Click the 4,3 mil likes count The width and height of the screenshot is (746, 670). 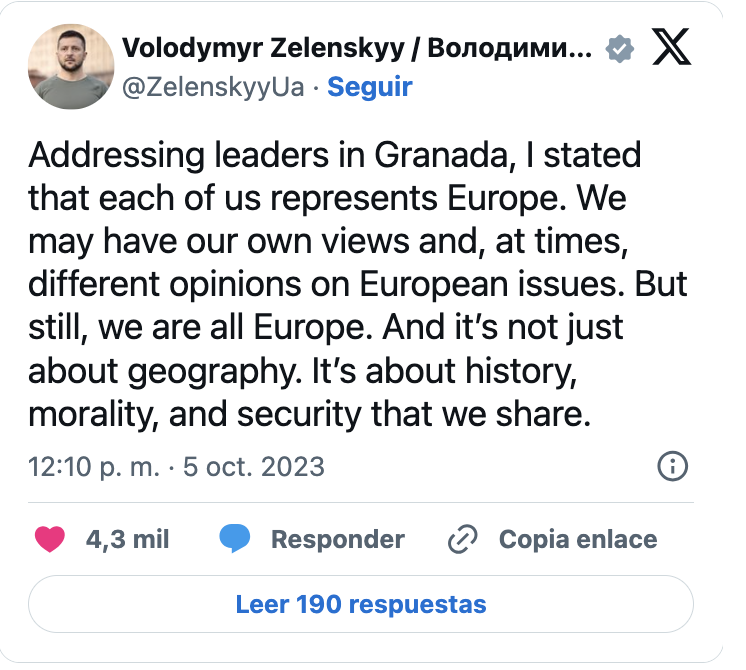pos(128,539)
